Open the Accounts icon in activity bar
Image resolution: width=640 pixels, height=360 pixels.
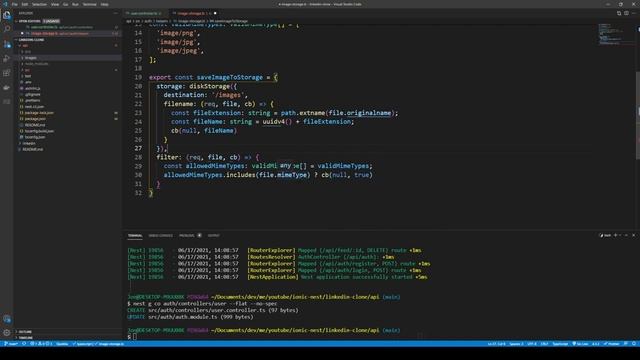coord(7,319)
